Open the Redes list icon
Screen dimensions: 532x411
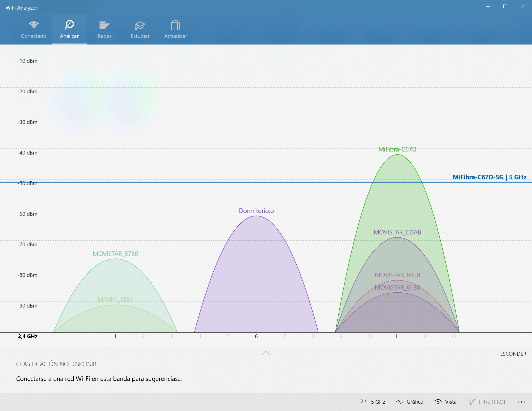click(x=104, y=25)
